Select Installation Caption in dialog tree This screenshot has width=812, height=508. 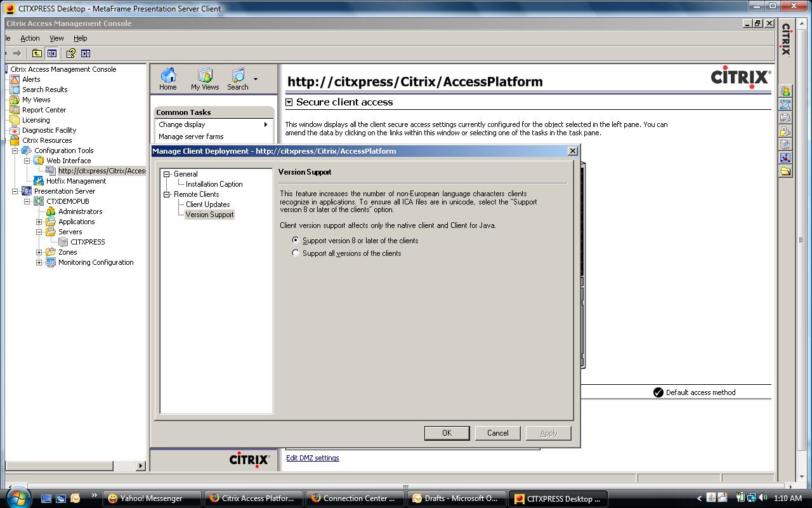(x=214, y=184)
